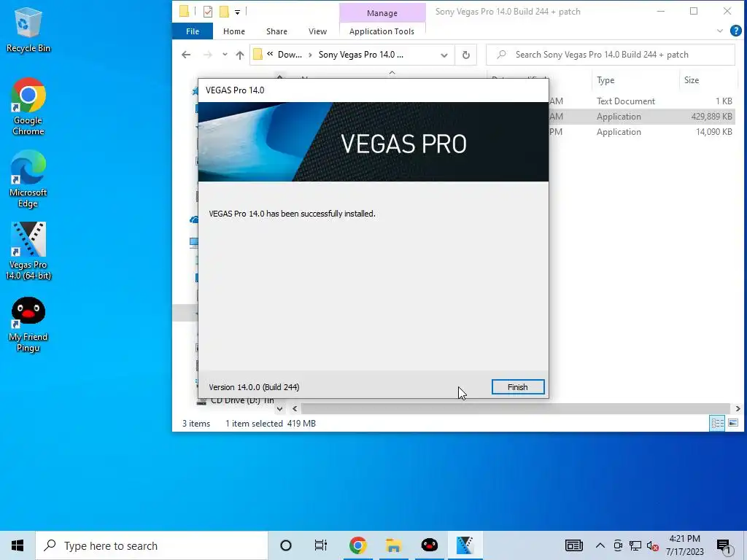Image resolution: width=747 pixels, height=560 pixels.
Task: Click the horizontal scrollbar in Explorer
Action: [x=516, y=408]
